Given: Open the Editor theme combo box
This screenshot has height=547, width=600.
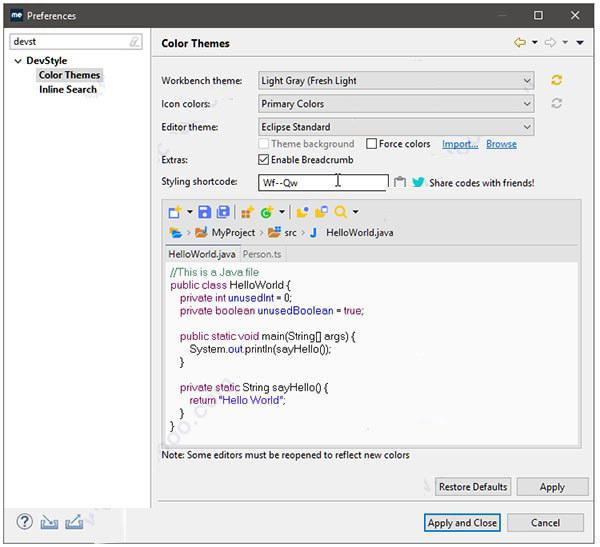Looking at the screenshot, I should 396,127.
